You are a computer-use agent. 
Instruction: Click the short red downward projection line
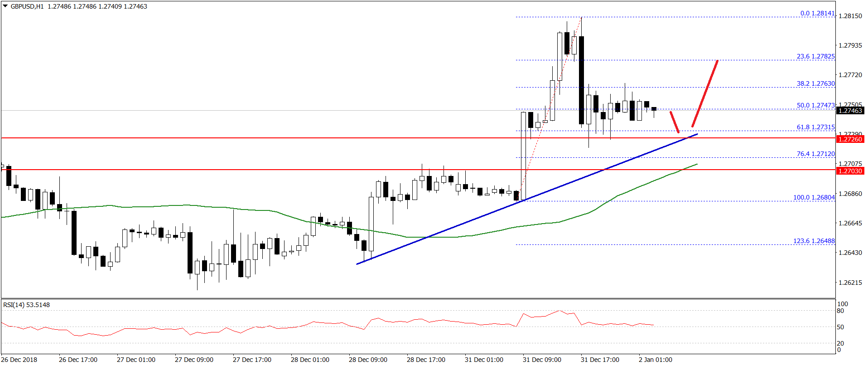pos(675,122)
